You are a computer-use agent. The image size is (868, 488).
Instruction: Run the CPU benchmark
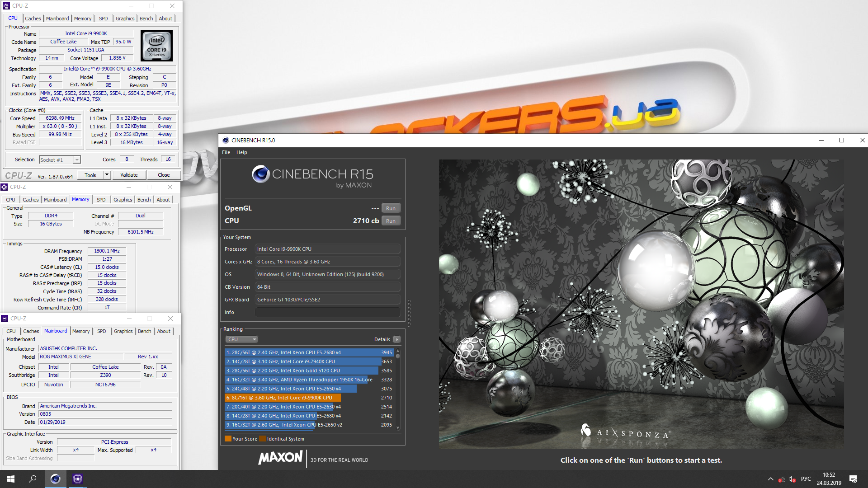(x=391, y=221)
